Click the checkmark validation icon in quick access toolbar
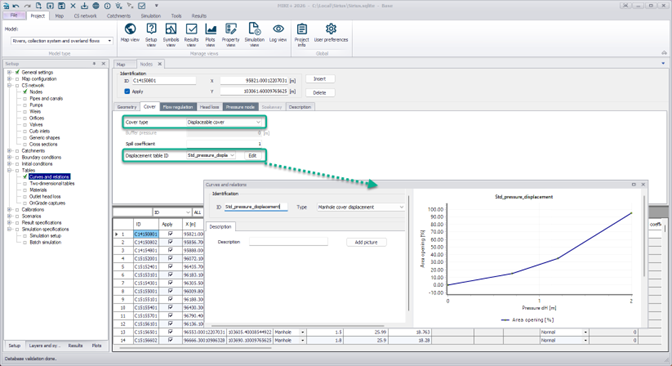Image resolution: width=672 pixels, height=366 pixels. click(x=142, y=6)
